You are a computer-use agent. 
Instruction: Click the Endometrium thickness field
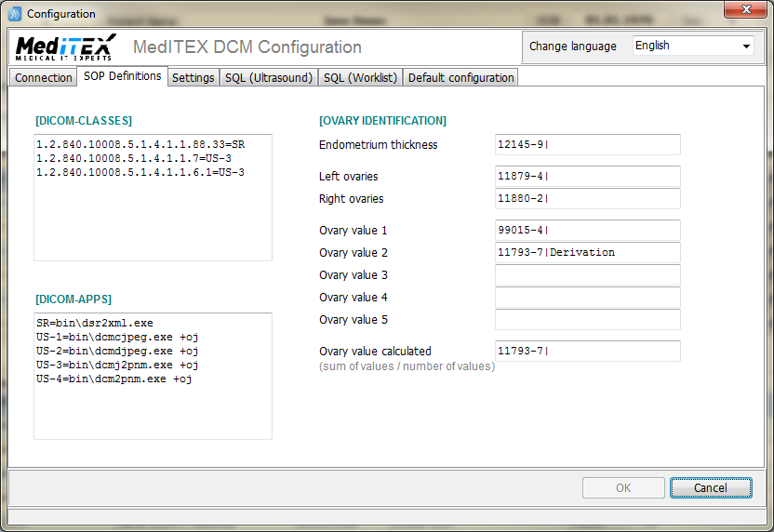coord(587,144)
